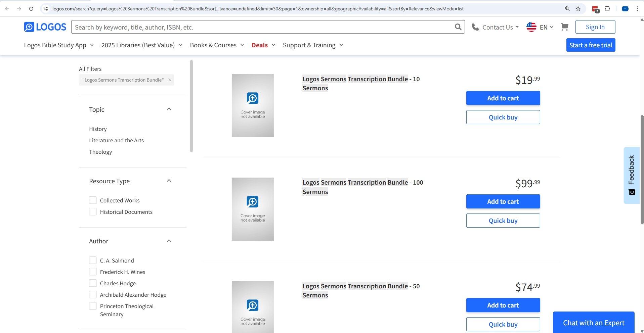644x333 pixels.
Task: Click the Feedback tab icon on right edge
Action: pyautogui.click(x=632, y=192)
